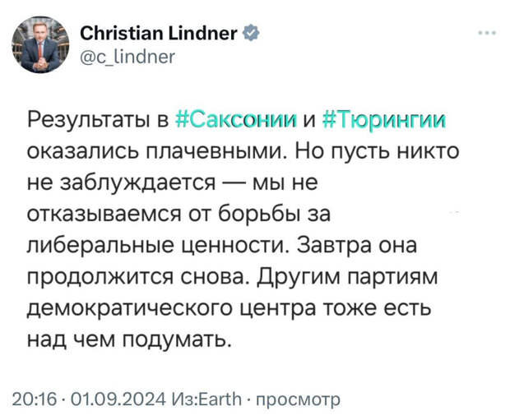Click the Из:Earth location label

click(206, 399)
